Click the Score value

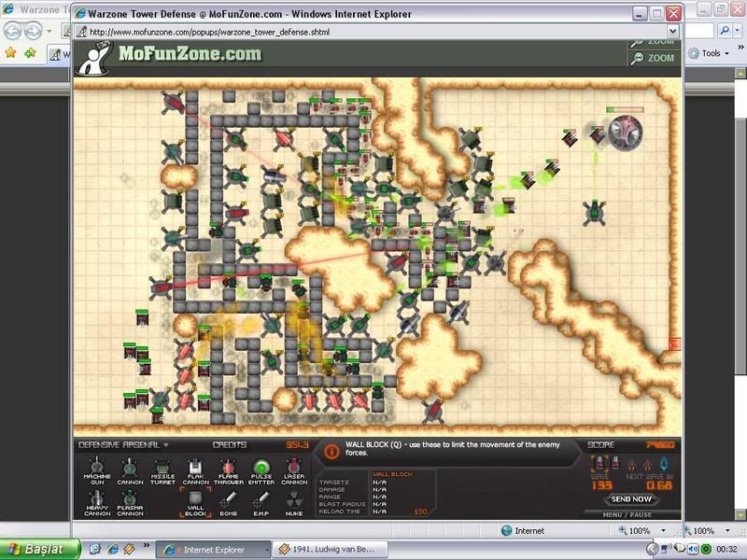(660, 445)
